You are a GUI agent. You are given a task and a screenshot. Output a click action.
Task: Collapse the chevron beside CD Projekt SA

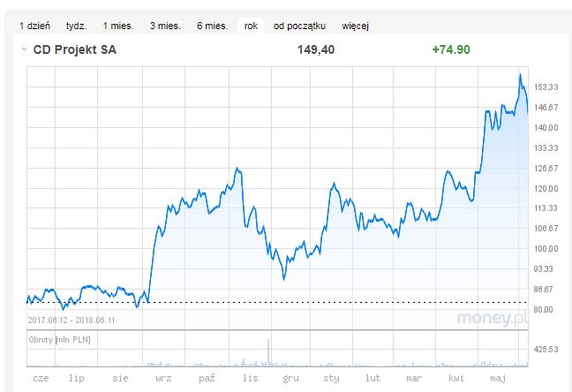[23, 50]
